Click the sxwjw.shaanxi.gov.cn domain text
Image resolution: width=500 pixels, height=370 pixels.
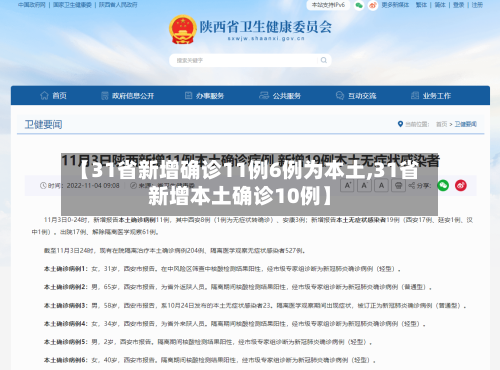click(266, 39)
